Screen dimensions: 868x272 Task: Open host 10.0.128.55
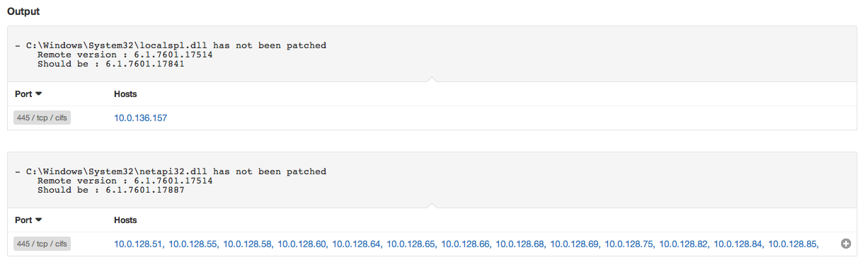tap(194, 244)
